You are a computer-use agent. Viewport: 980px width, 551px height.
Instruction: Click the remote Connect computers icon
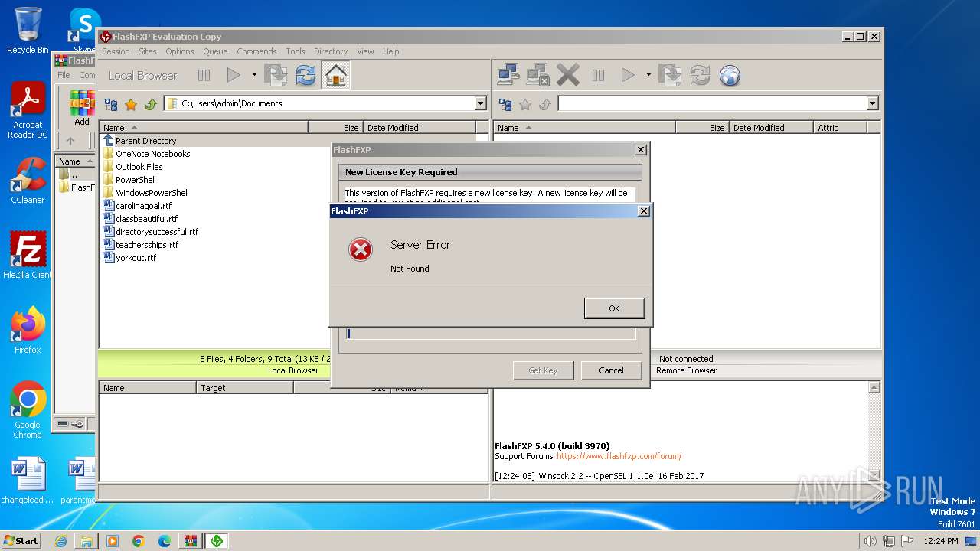[x=508, y=75]
